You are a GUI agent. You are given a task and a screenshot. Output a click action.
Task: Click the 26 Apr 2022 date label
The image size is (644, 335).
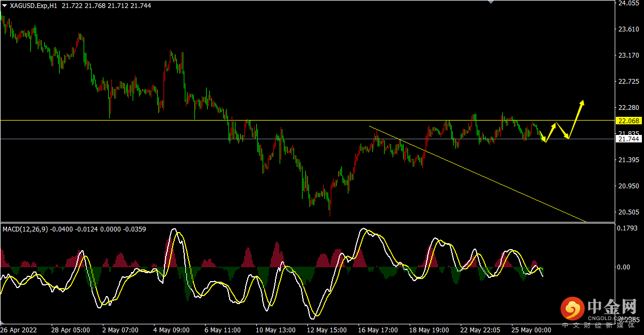click(19, 330)
